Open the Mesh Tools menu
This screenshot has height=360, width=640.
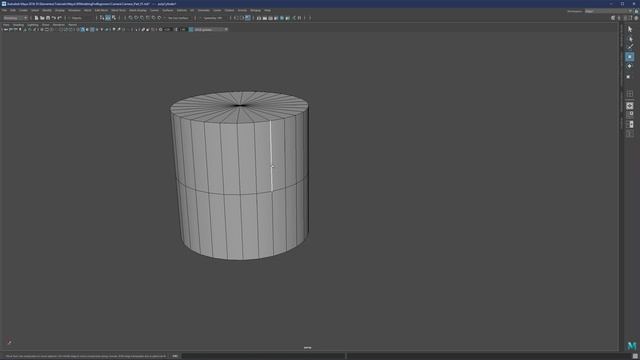118,10
